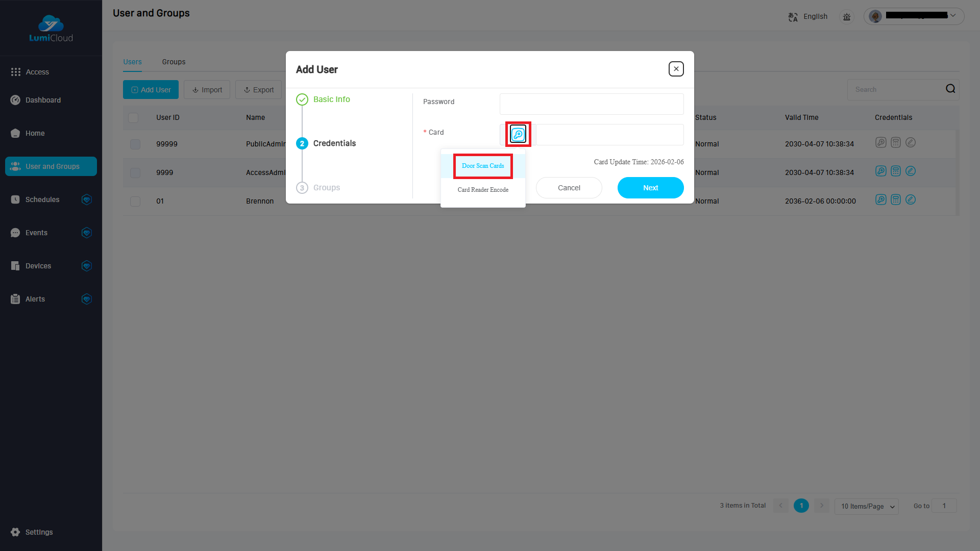Click the edit icon for user 9999
Image resolution: width=980 pixels, height=551 pixels.
click(911, 171)
